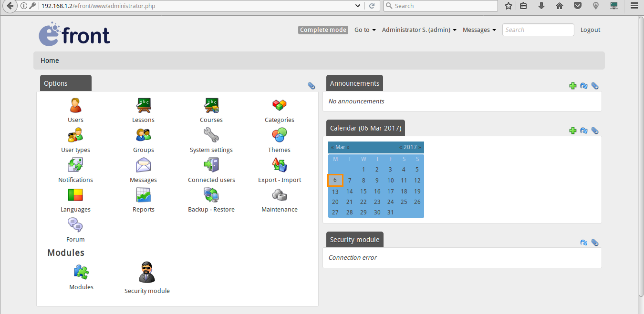Image resolution: width=644 pixels, height=314 pixels.
Task: Open the Messages dropdown
Action: tap(479, 30)
